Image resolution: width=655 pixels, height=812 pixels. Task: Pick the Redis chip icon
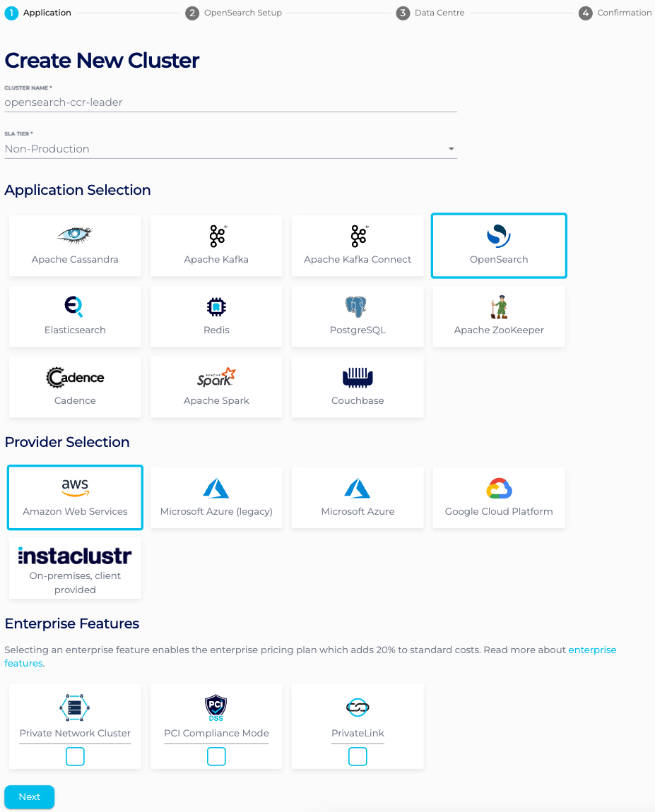[216, 306]
